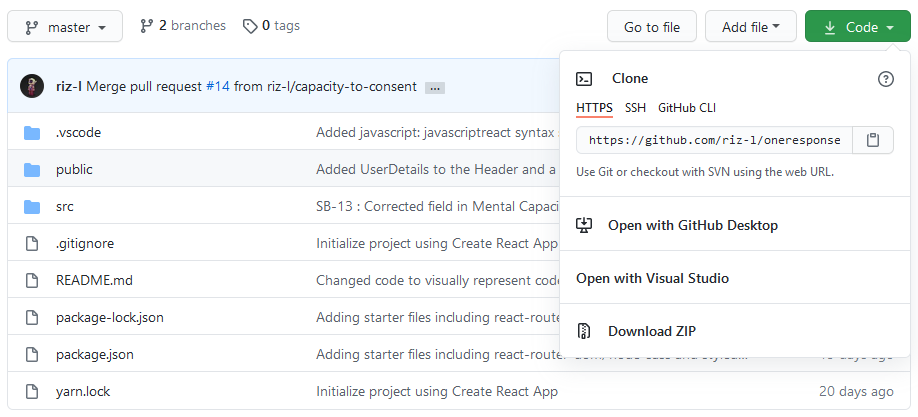
Task: Expand the Add file dropdown
Action: [750, 27]
